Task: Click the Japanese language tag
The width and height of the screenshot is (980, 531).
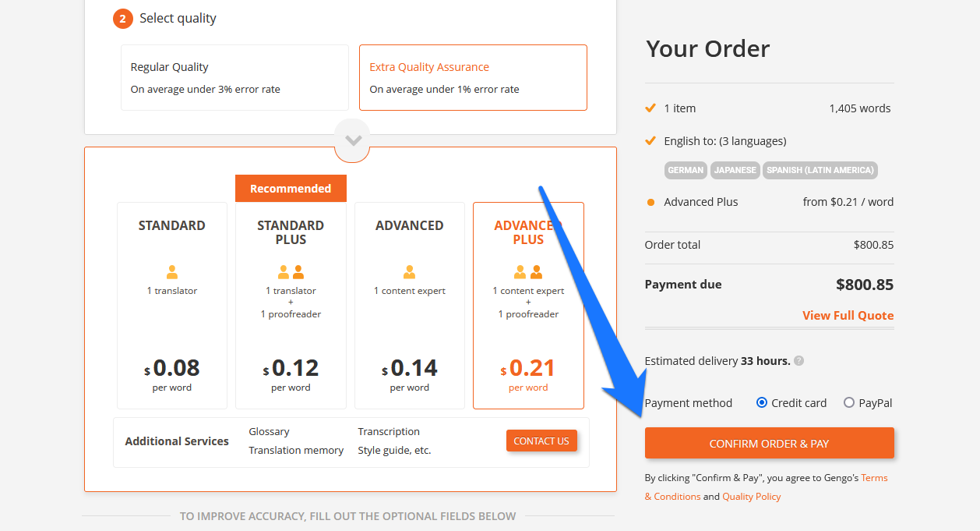Action: point(735,170)
